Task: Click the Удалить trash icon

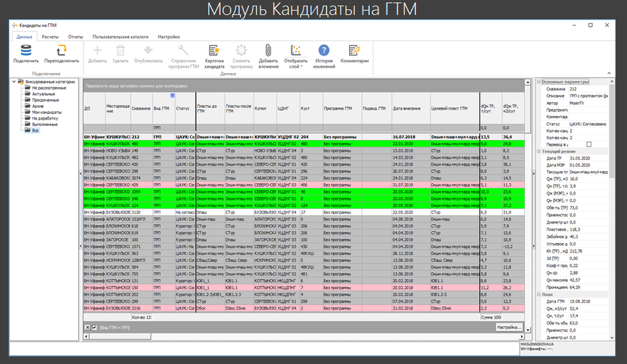Action: 121,50
